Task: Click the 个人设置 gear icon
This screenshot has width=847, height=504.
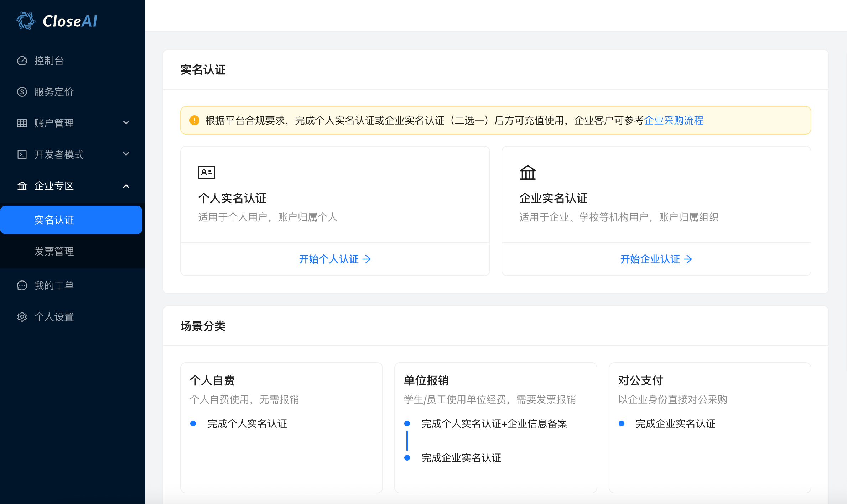Action: [22, 317]
